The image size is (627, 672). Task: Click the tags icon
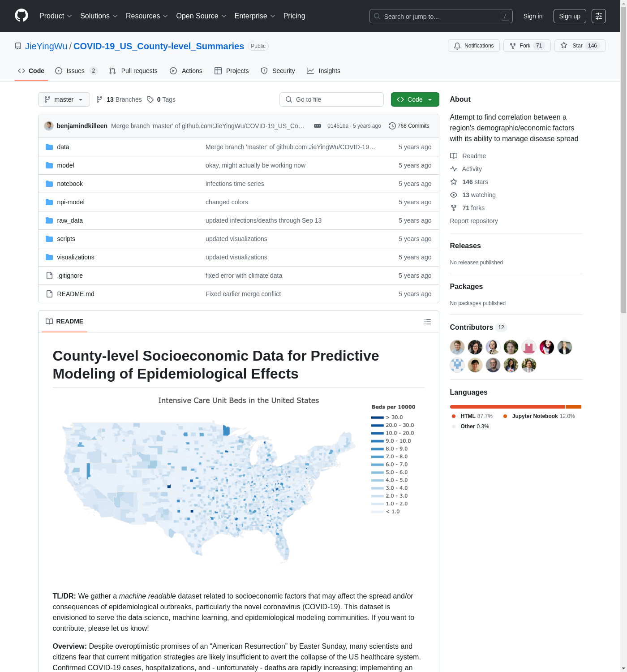pyautogui.click(x=150, y=99)
